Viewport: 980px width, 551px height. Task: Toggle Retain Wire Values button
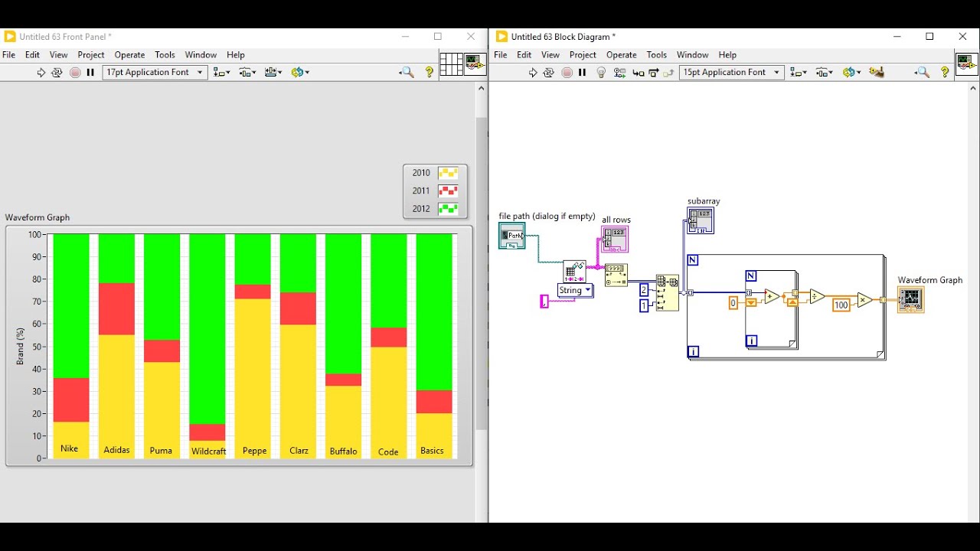pyautogui.click(x=619, y=73)
